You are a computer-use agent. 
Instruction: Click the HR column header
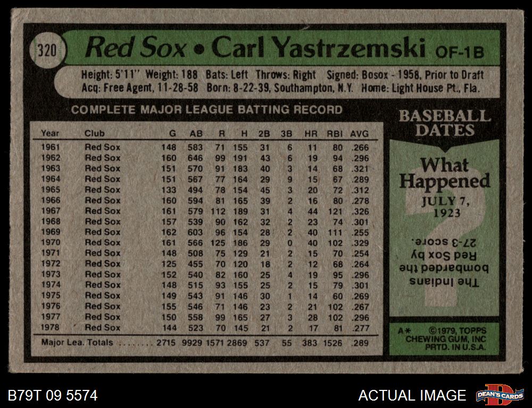pyautogui.click(x=311, y=134)
